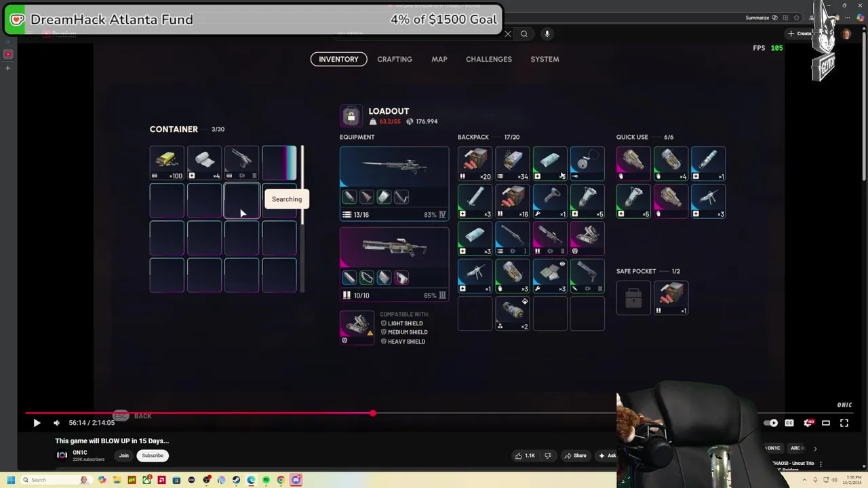Select the x5 quick use item
The width and height of the screenshot is (868, 488).
633,201
